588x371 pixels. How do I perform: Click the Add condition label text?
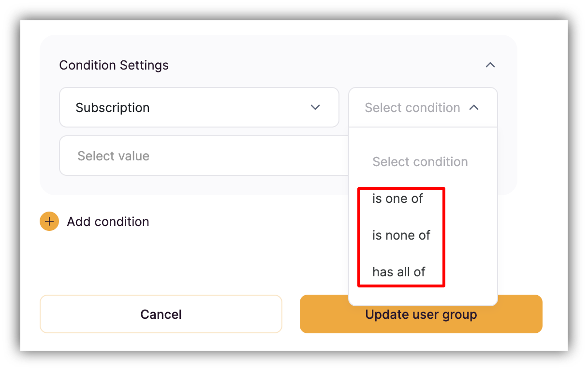pyautogui.click(x=108, y=221)
